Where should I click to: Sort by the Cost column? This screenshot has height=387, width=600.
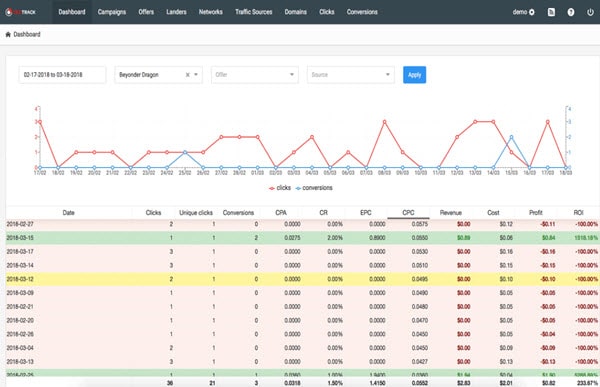(493, 213)
